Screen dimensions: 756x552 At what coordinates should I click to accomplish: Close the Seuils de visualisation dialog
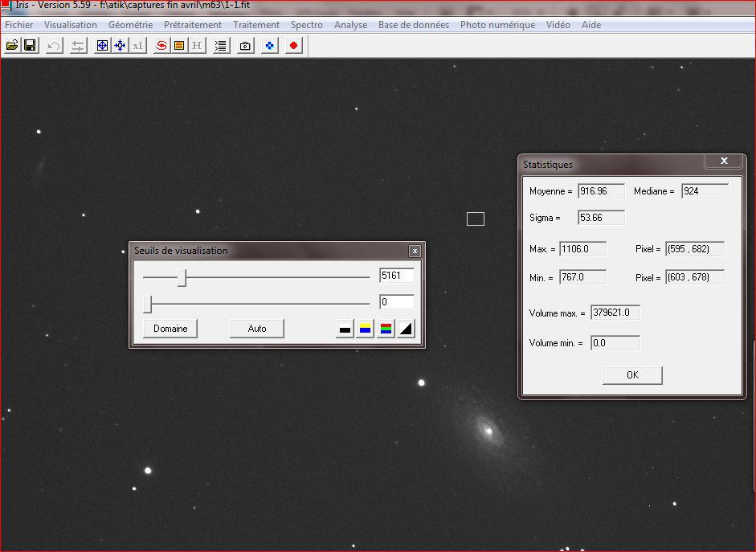(x=415, y=251)
